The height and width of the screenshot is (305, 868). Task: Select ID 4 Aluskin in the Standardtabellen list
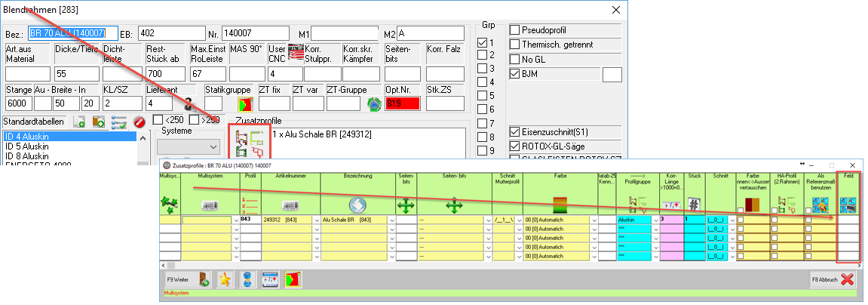(69, 137)
